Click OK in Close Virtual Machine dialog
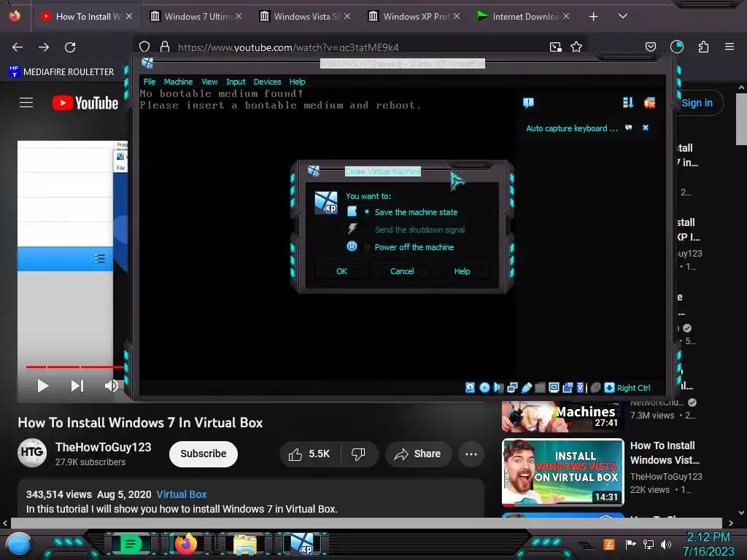 [341, 271]
